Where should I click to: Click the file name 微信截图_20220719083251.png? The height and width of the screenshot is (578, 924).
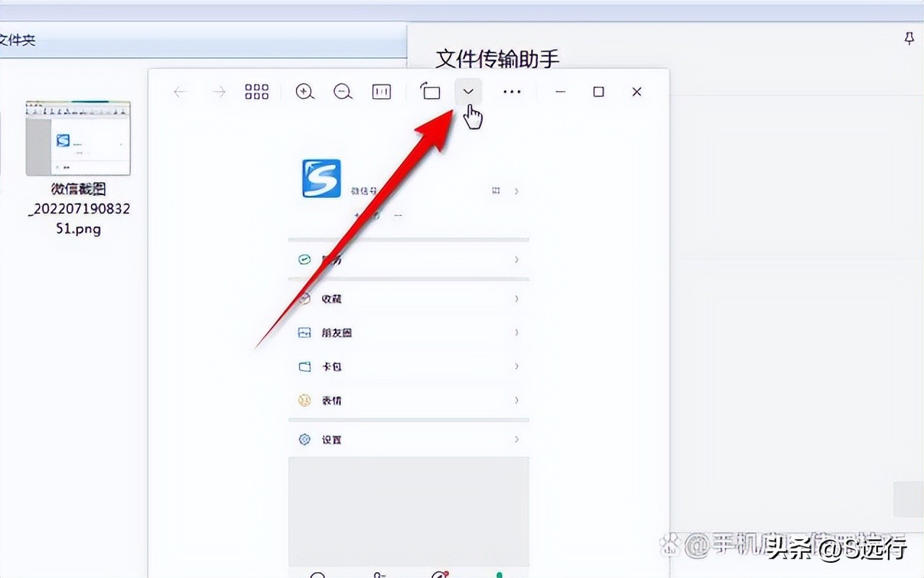tap(79, 210)
